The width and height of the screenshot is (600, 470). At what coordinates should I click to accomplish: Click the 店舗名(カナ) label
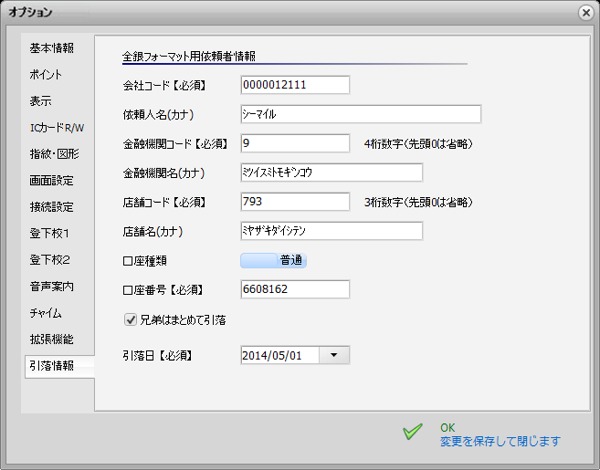point(153,232)
